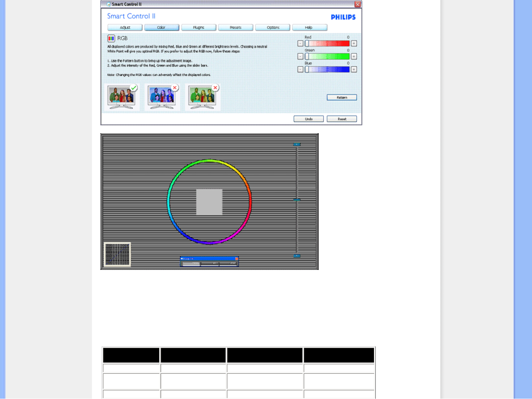Select the first preview thumbnail with checkmark
This screenshot has height=399, width=532.
click(122, 97)
